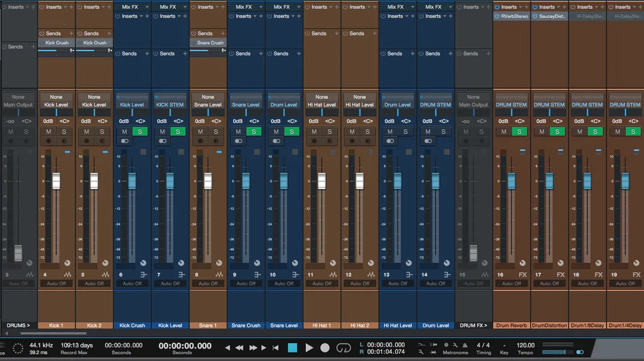
Task: Add a send on Hi Hat 1 with plus icon
Action: point(336,33)
